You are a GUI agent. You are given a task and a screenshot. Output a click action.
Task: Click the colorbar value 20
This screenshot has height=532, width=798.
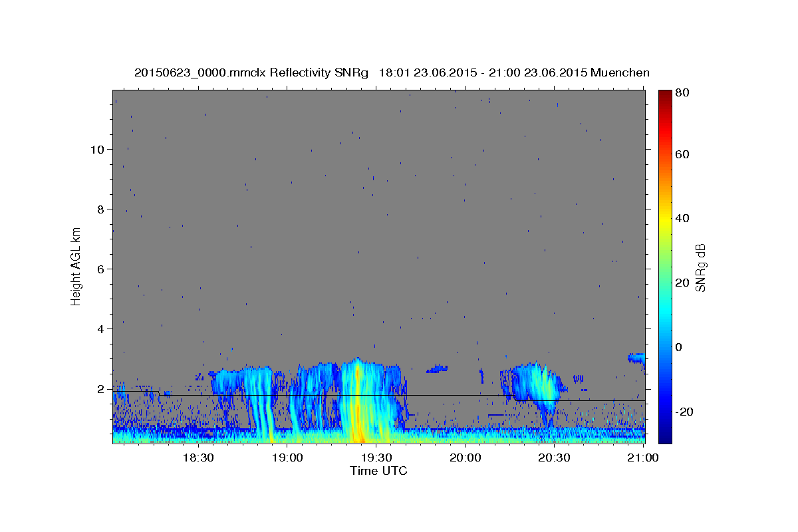[x=682, y=283]
